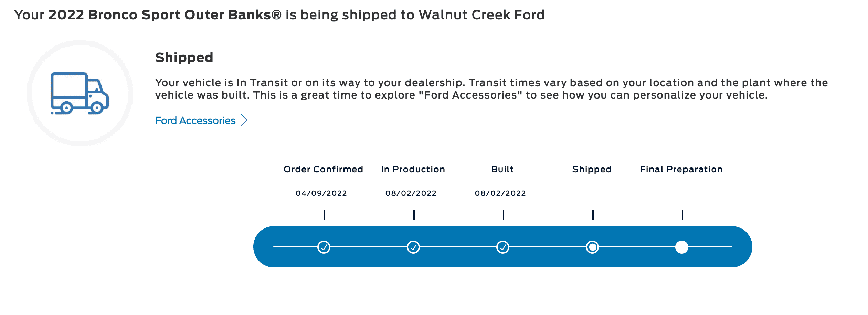Toggle the Built milestone checkmark

[503, 247]
